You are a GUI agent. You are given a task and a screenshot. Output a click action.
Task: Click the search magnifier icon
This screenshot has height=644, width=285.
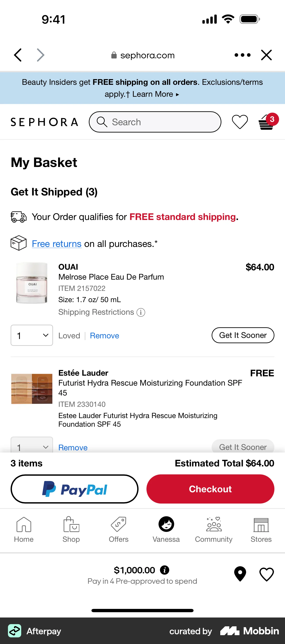tap(101, 122)
